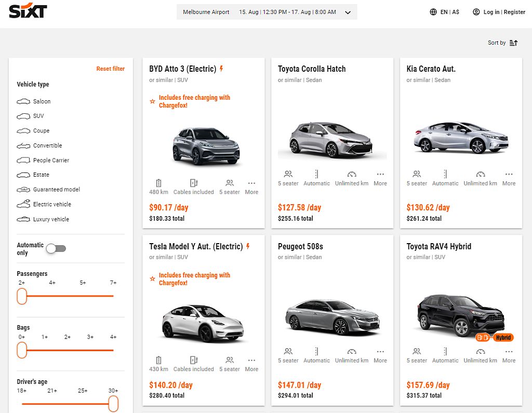Screen dimensions: 532x413
Task: Click battery range icon on Tesla Model Y
Action: (x=158, y=360)
